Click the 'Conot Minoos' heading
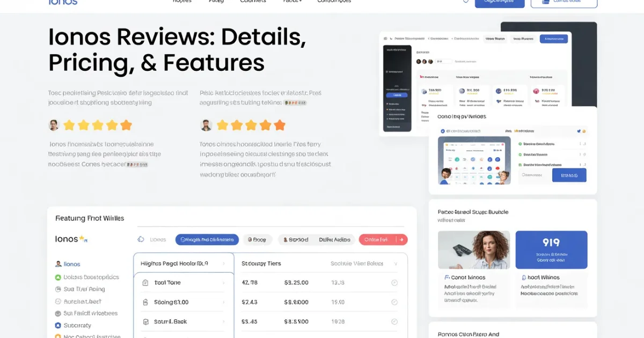Screen dimensions: 644x338 point(465,277)
